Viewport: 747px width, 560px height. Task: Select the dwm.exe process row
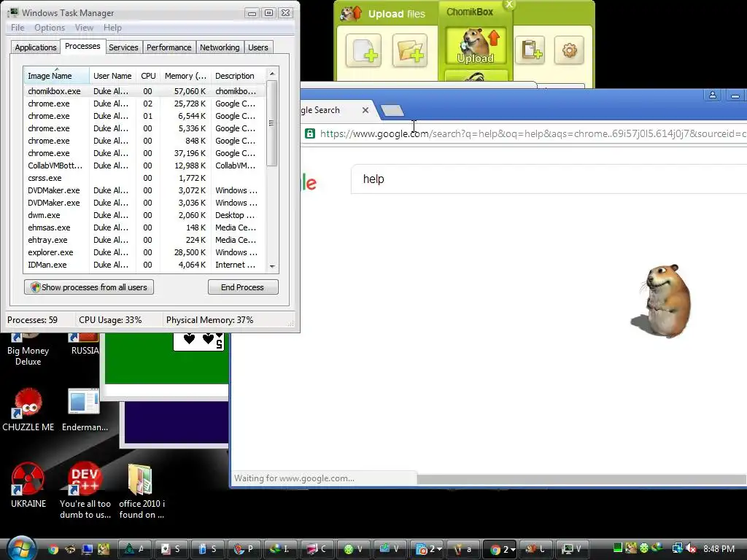click(x=145, y=215)
